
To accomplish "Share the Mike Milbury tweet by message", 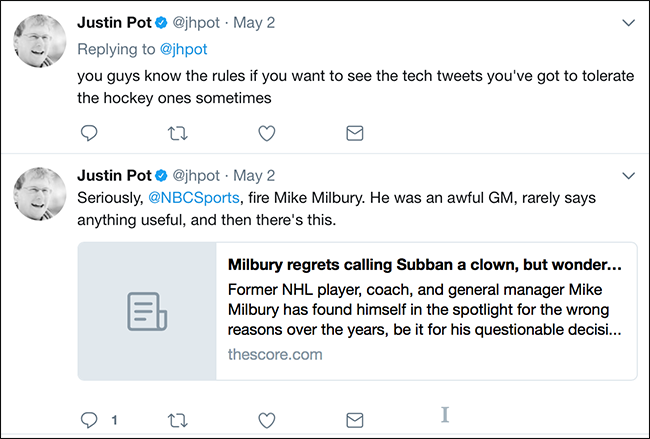I will (354, 419).
